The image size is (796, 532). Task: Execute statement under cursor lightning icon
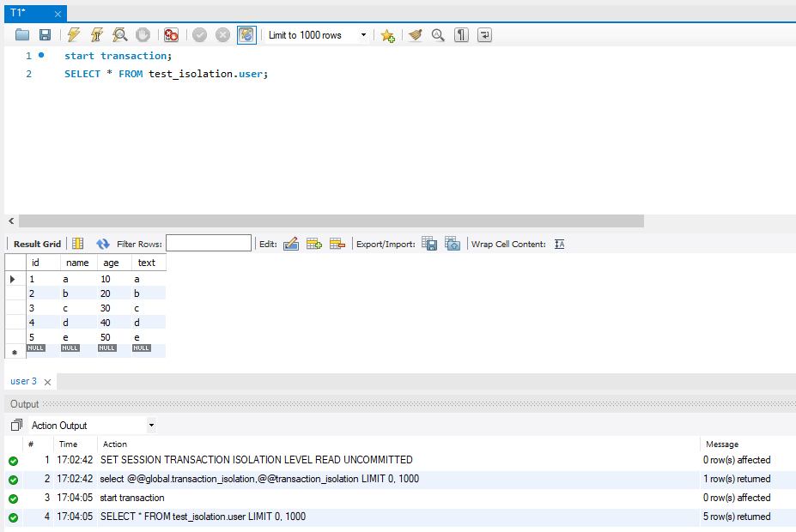click(x=96, y=35)
